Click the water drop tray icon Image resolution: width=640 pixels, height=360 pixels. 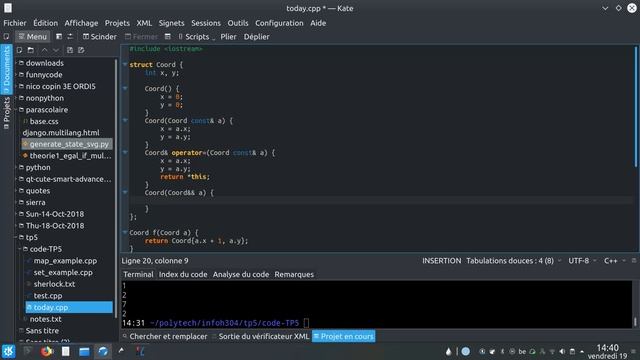[x=449, y=351]
